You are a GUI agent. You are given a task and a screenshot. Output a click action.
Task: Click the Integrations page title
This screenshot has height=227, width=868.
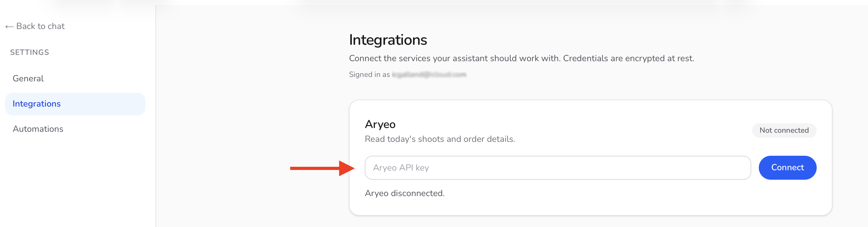point(388,40)
